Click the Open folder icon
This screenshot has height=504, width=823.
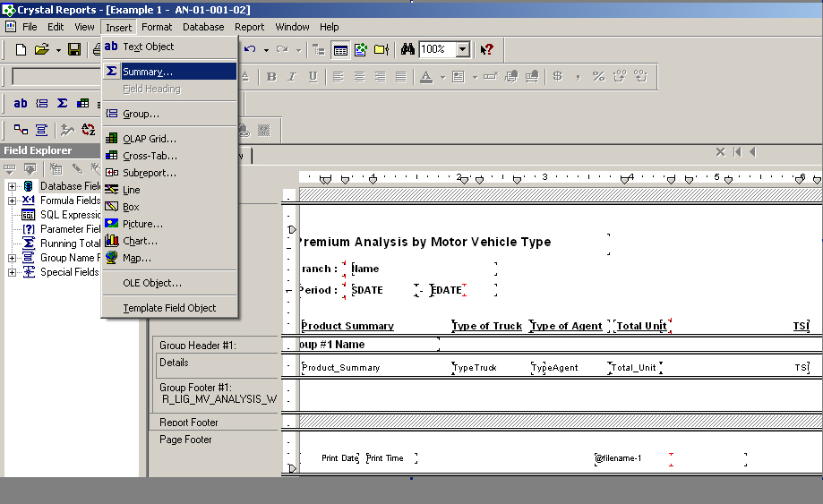(x=41, y=49)
